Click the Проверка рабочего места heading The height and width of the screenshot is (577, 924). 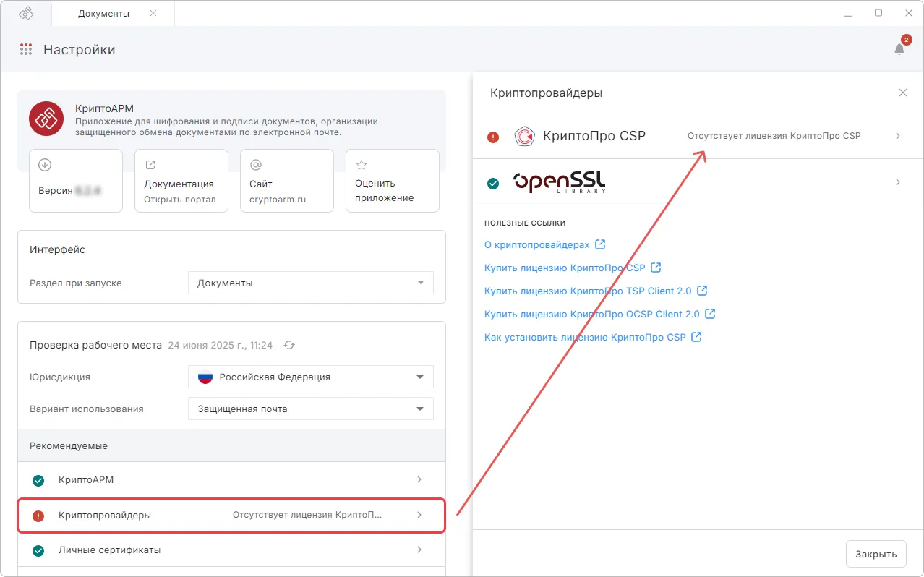coord(95,345)
